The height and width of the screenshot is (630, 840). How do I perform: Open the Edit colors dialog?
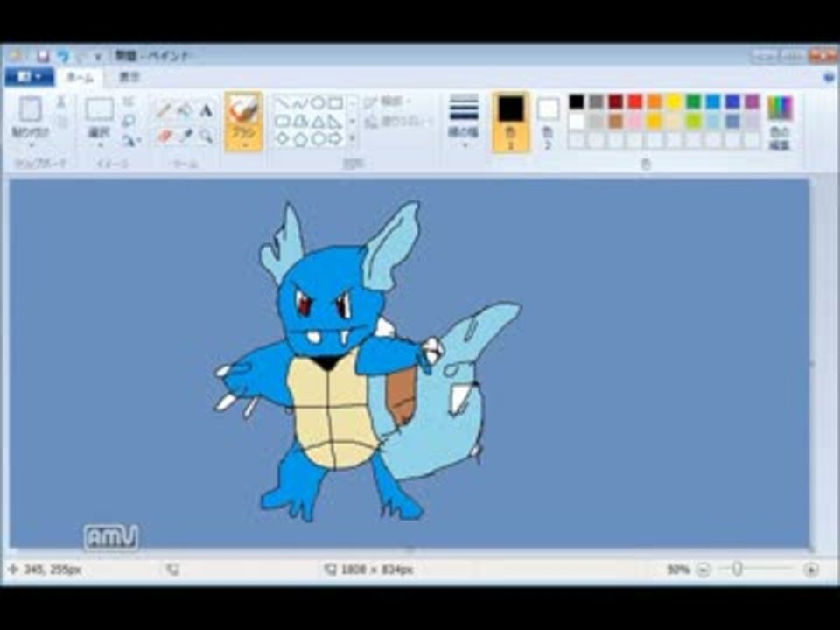tap(780, 122)
